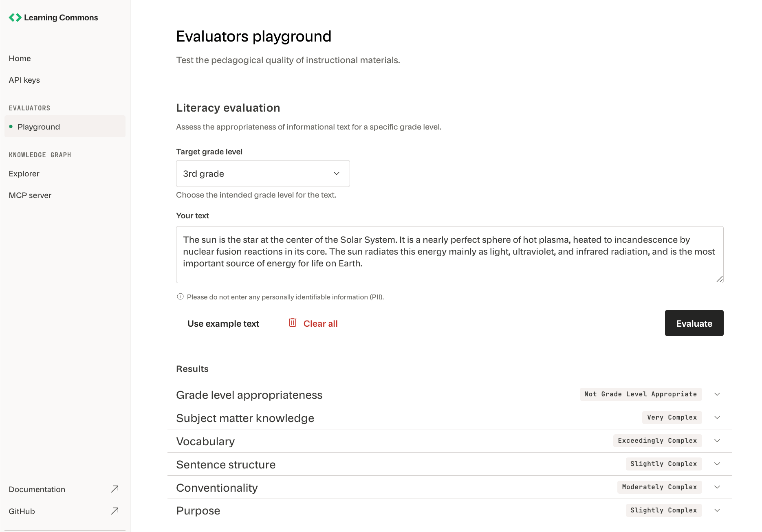Click the Conventionality row title
Viewport: 762px width, 532px height.
pos(217,488)
